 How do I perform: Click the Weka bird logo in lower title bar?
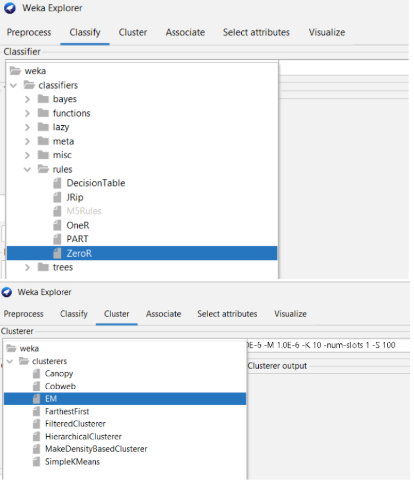pyautogui.click(x=7, y=292)
